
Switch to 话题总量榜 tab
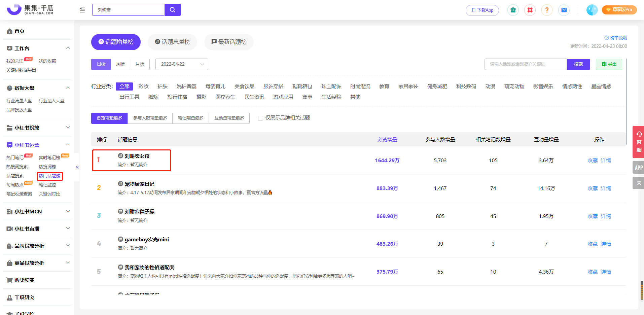tap(172, 42)
